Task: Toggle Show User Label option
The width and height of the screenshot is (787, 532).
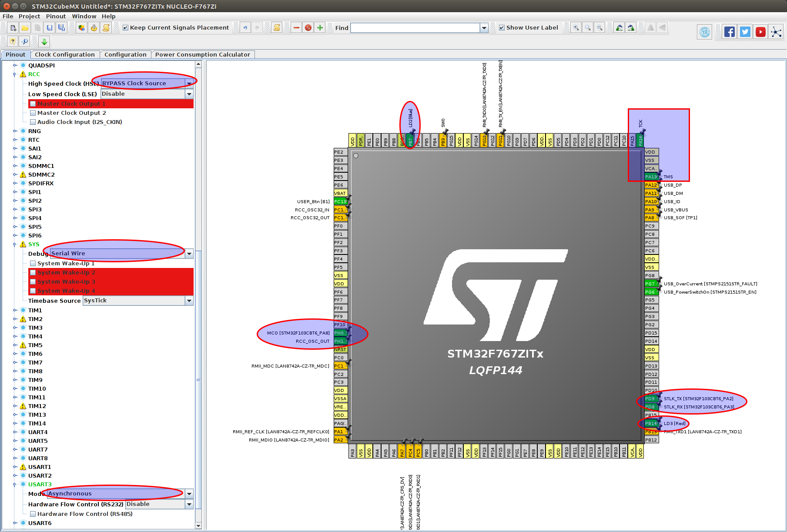Action: tap(502, 27)
